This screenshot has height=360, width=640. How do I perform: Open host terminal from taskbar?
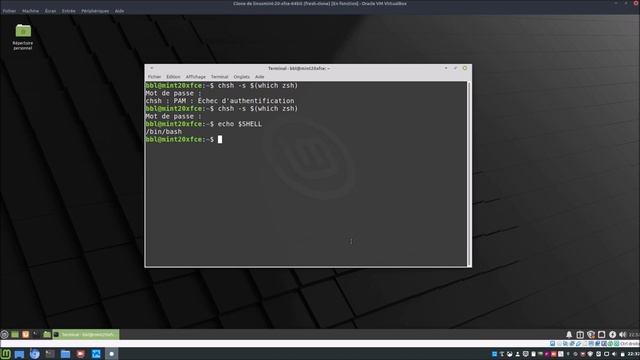pos(50,354)
